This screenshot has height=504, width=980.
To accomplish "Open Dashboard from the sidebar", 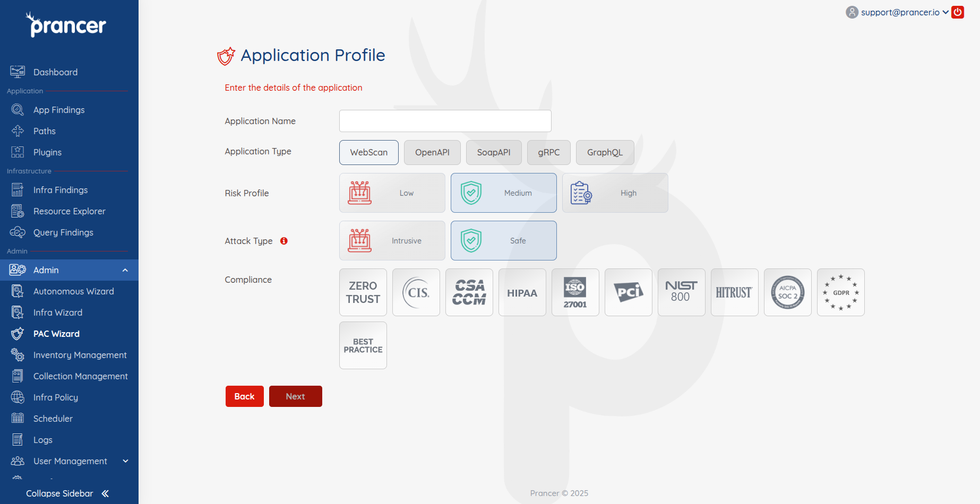I will click(x=55, y=72).
